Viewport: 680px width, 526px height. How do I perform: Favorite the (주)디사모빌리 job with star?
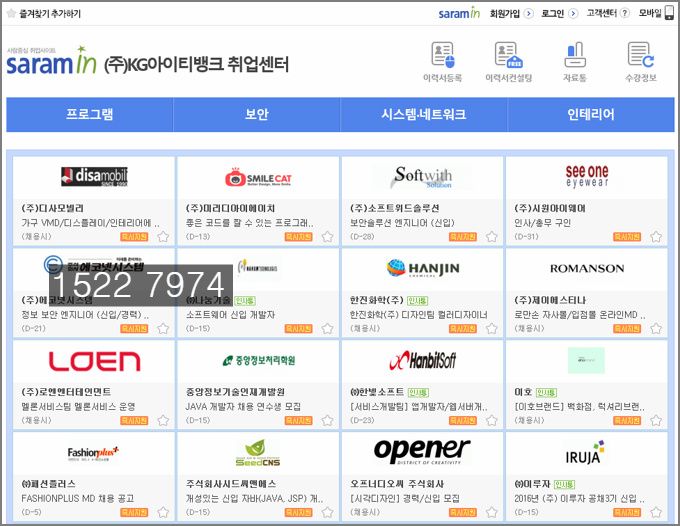tap(163, 237)
